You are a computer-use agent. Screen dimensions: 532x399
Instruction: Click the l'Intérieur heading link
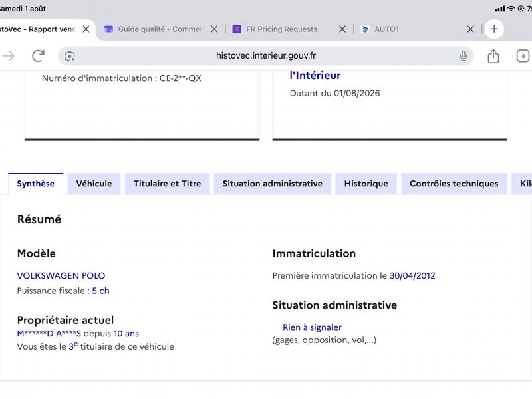coord(315,76)
